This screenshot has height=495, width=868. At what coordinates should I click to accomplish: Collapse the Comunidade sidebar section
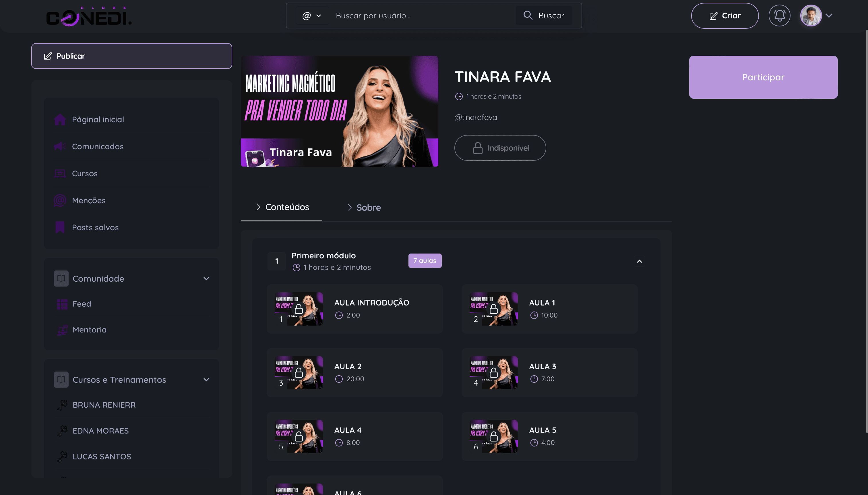tap(206, 279)
